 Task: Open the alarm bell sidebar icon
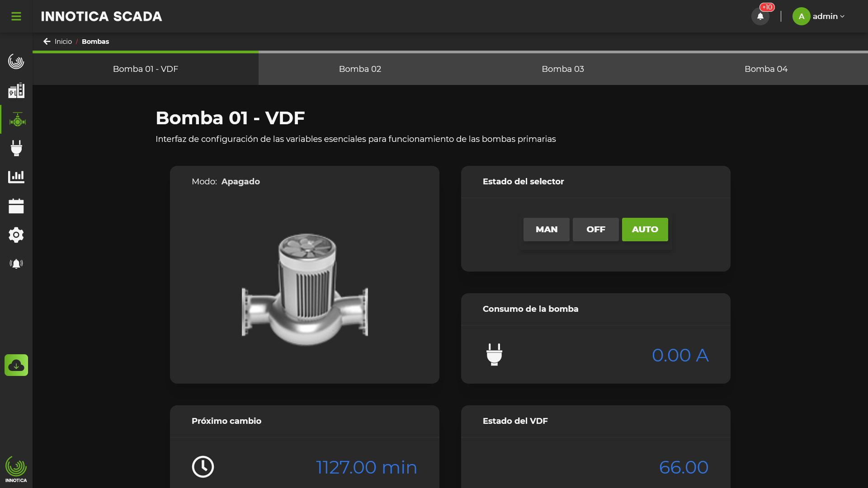pos(16,264)
